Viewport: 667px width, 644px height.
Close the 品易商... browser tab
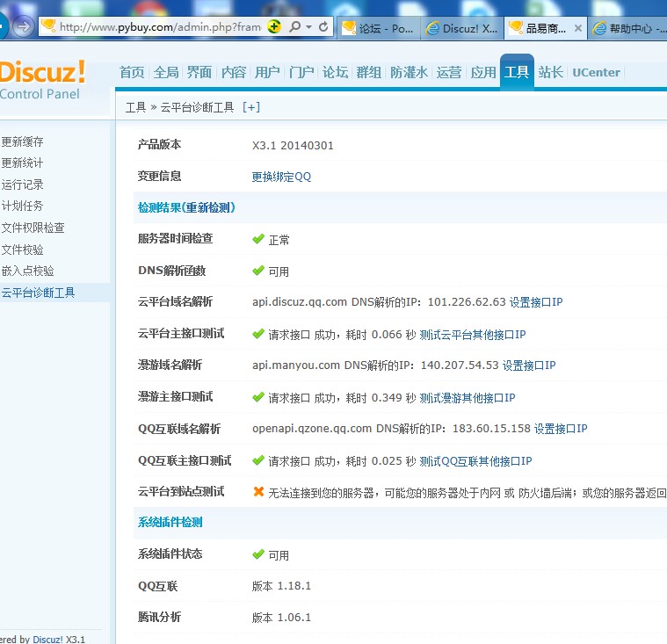577,28
